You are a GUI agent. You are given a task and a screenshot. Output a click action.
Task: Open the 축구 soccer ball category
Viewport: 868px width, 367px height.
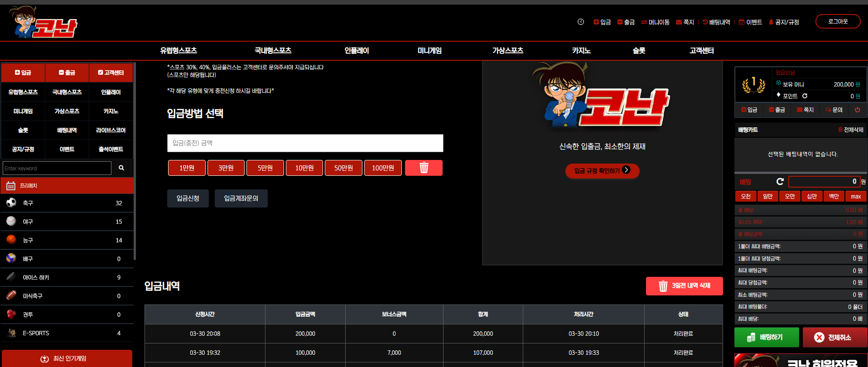click(x=67, y=203)
